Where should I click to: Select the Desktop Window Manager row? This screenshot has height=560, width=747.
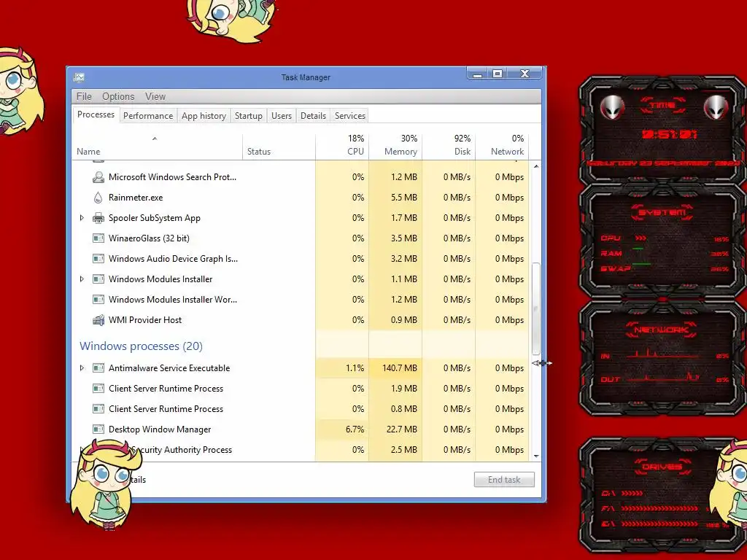click(x=300, y=429)
